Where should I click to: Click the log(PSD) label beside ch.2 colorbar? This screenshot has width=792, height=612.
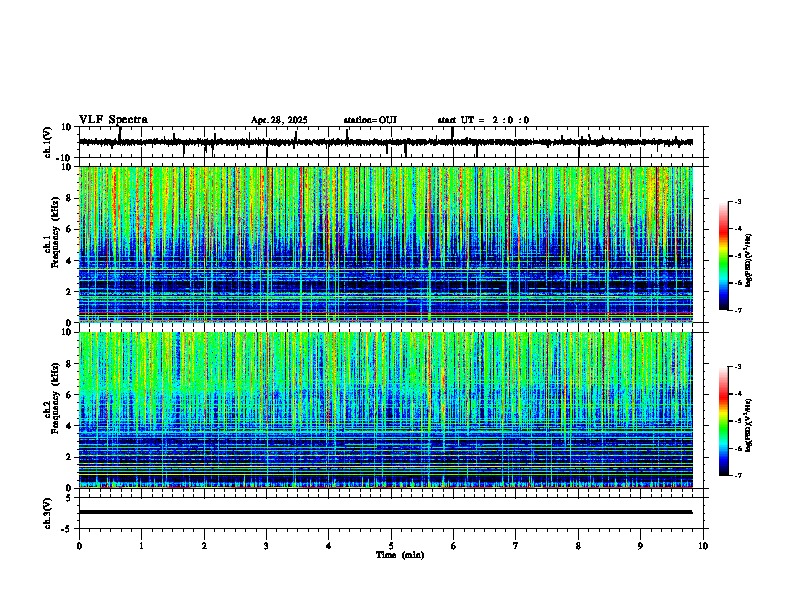point(748,425)
